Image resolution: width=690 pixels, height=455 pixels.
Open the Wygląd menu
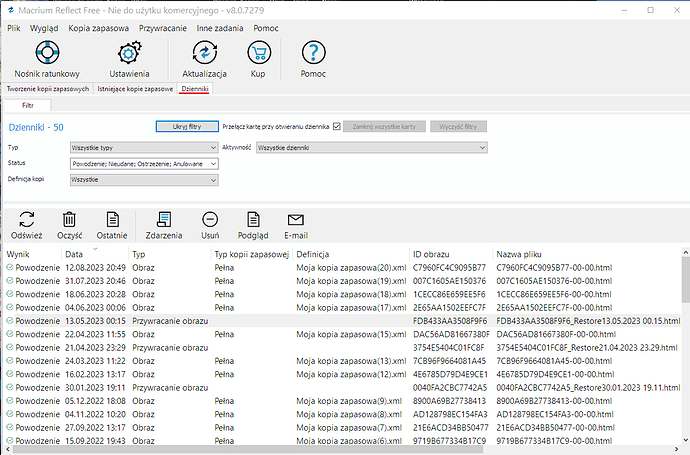pyautogui.click(x=44, y=28)
